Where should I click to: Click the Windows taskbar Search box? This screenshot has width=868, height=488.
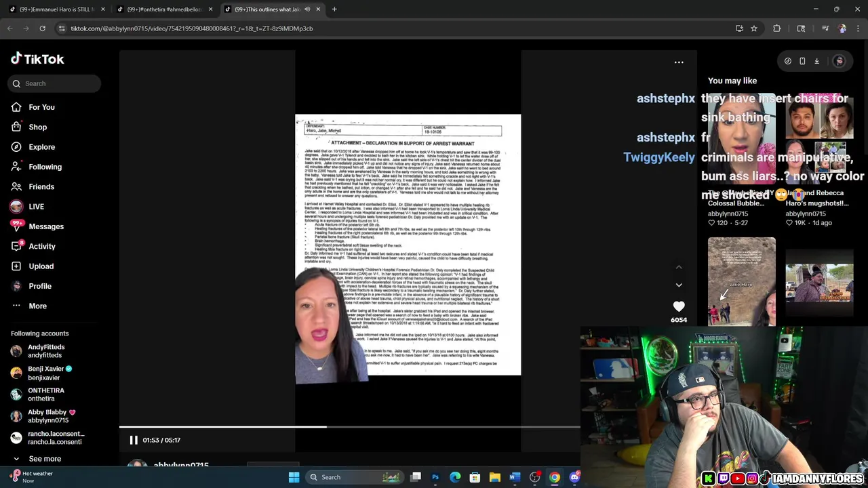pyautogui.click(x=354, y=477)
